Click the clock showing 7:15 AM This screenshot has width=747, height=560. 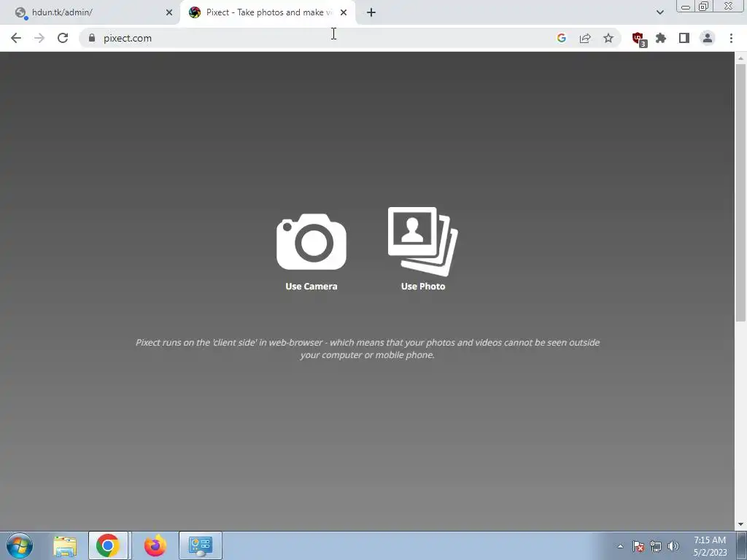(710, 546)
